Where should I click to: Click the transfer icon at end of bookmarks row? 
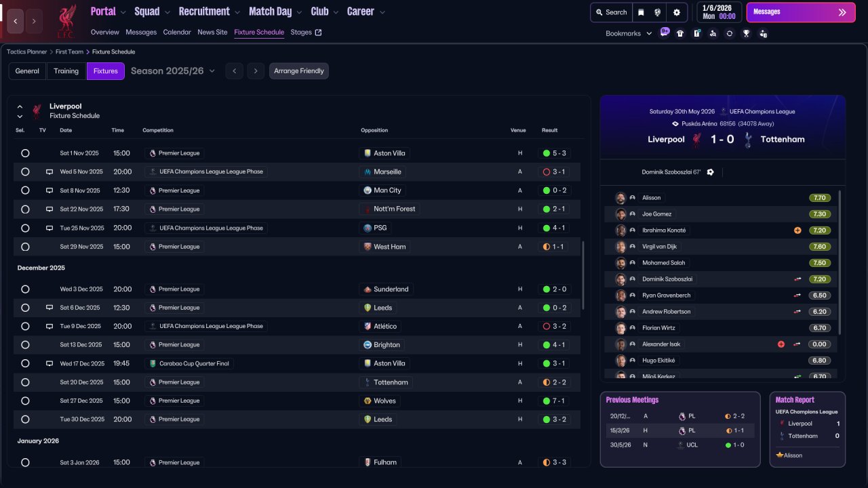point(764,33)
